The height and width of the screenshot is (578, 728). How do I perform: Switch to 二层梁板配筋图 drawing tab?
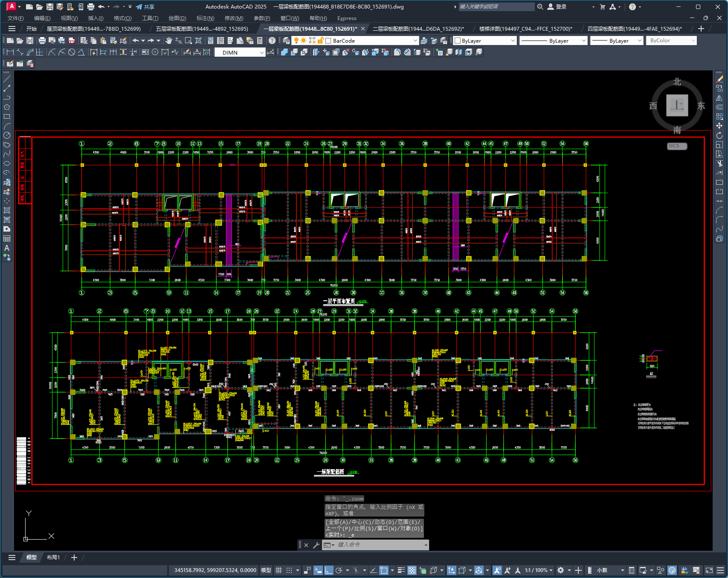(x=418, y=29)
